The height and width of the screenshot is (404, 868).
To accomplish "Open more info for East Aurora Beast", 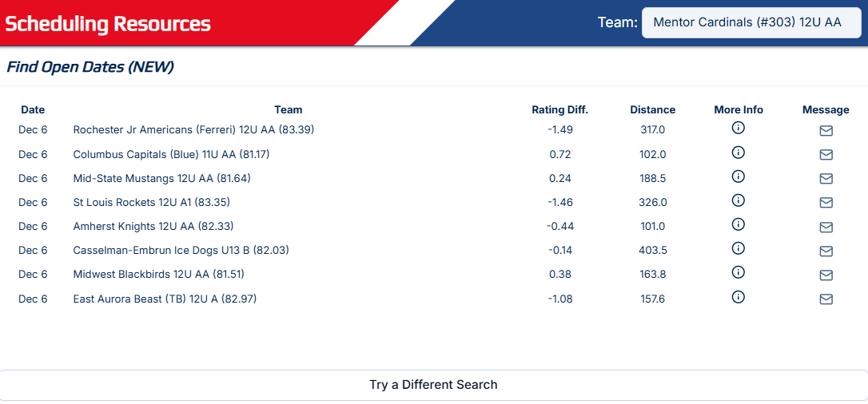I will [x=738, y=297].
